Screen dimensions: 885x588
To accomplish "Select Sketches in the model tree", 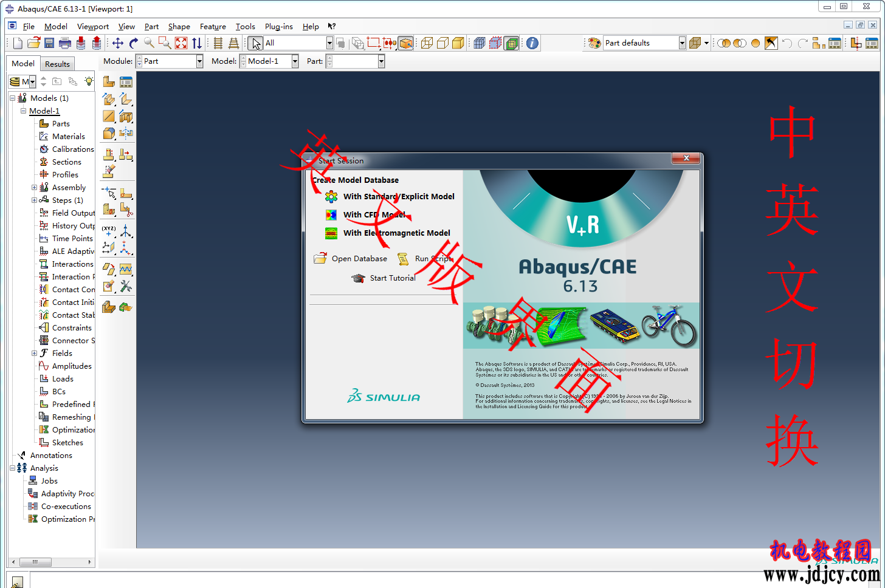I will (x=67, y=443).
